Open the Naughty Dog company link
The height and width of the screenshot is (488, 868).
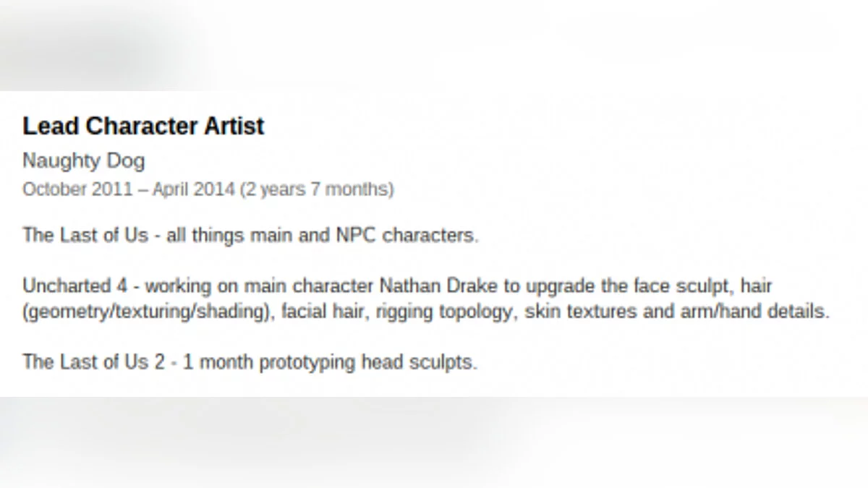[83, 160]
